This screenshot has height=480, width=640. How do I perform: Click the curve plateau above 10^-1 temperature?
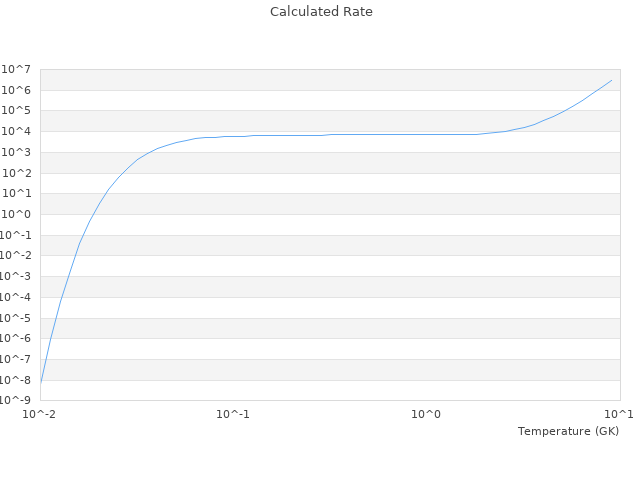(x=233, y=136)
